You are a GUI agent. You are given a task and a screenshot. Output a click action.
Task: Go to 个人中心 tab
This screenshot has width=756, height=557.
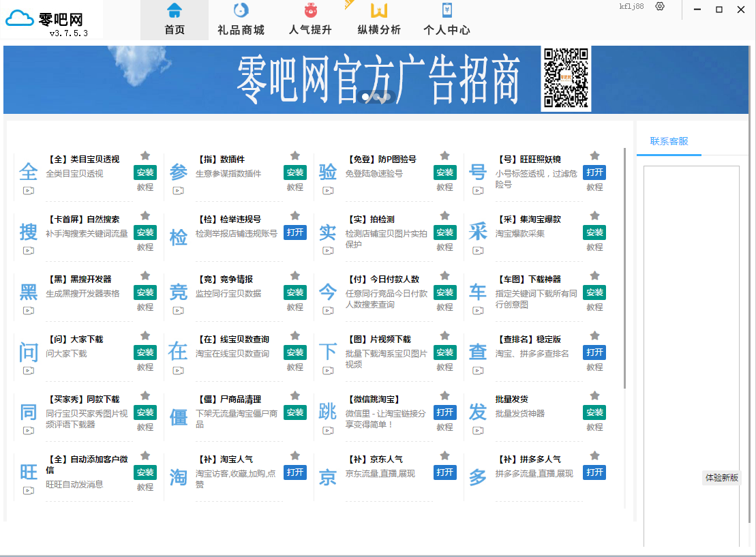click(447, 20)
